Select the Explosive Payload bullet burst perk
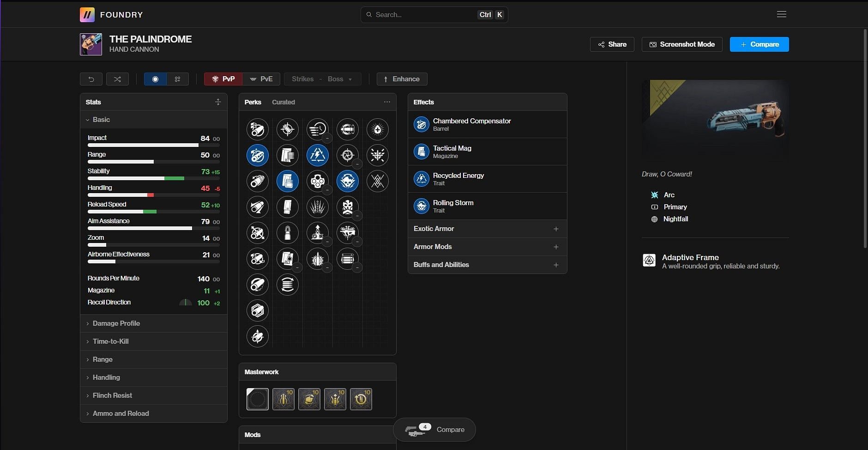The image size is (868, 450). point(317,259)
